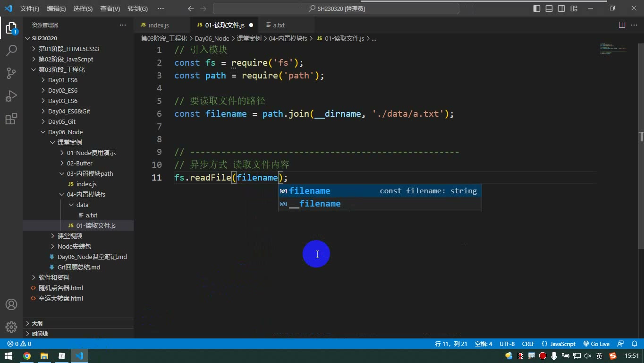Switch to the a.txt editor tab

[x=279, y=25]
